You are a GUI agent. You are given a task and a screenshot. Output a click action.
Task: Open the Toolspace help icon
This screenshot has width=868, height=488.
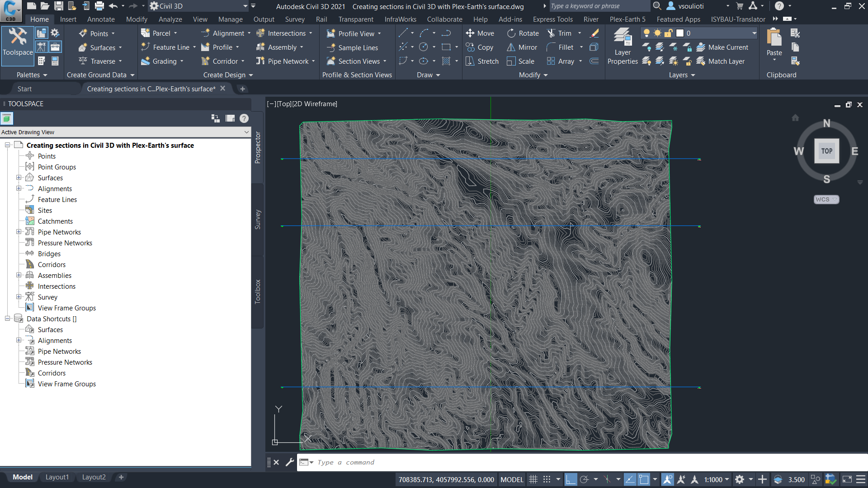coord(244,118)
